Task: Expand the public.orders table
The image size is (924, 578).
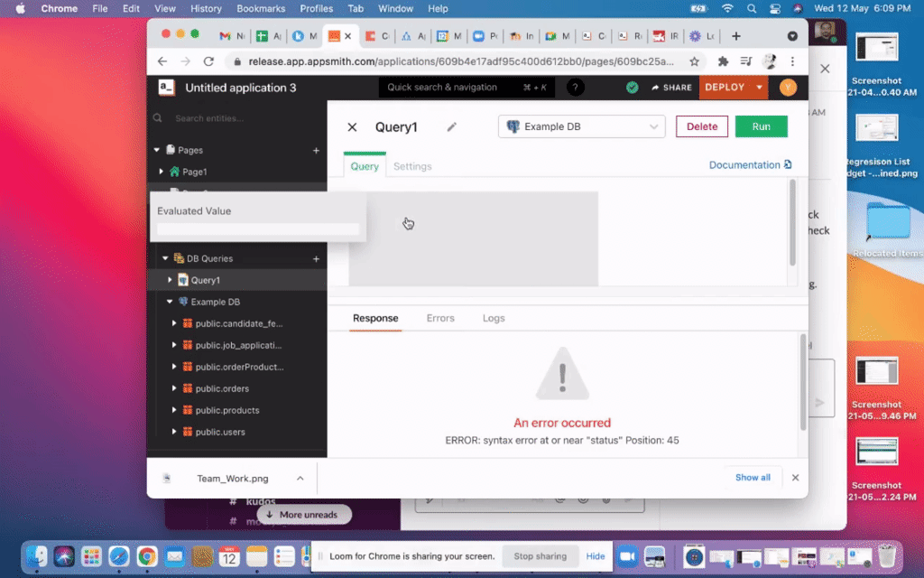Action: coord(172,388)
